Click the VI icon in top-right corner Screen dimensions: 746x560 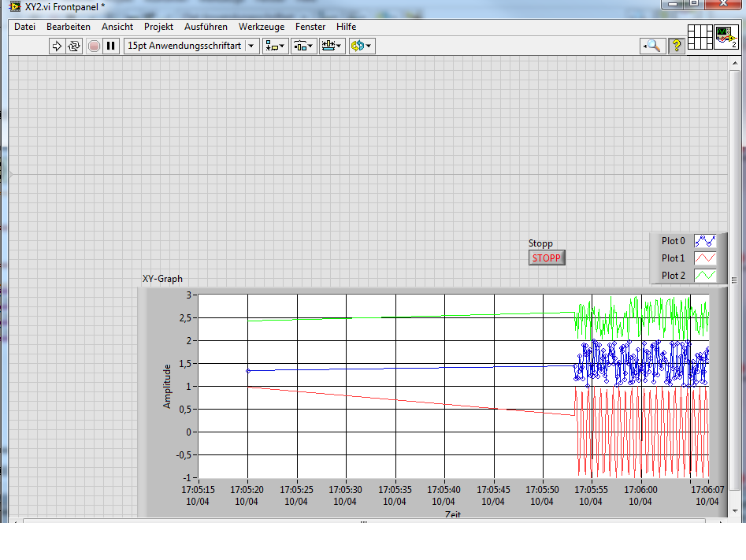726,37
